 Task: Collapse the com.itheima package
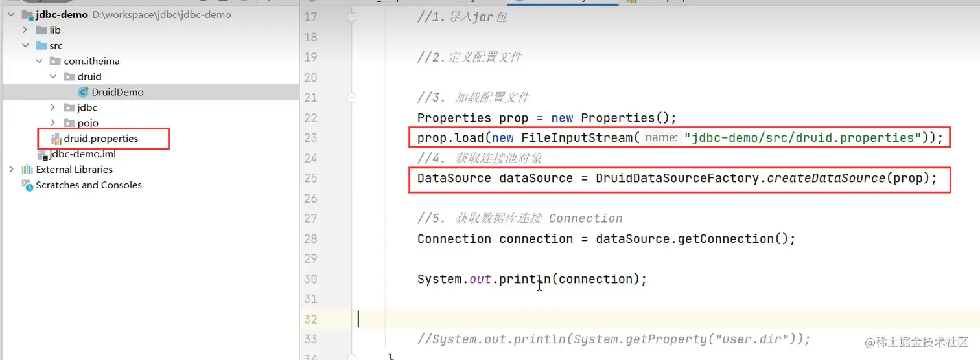click(40, 61)
